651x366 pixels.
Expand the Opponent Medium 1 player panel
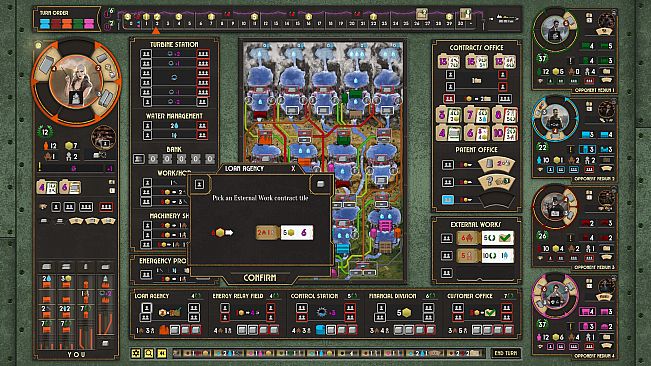pos(574,49)
